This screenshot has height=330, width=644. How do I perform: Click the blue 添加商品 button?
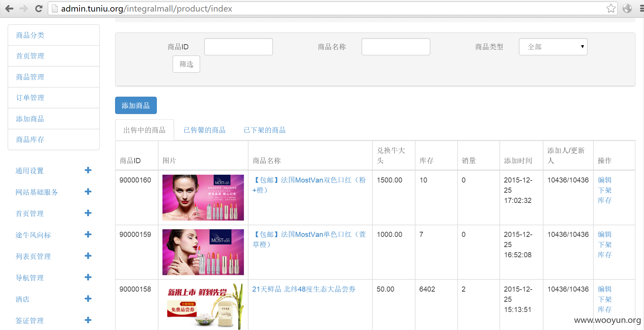tap(136, 105)
